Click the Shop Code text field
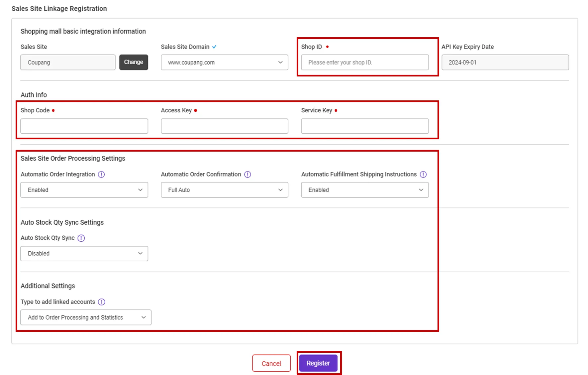Image resolution: width=588 pixels, height=375 pixels. coord(84,126)
